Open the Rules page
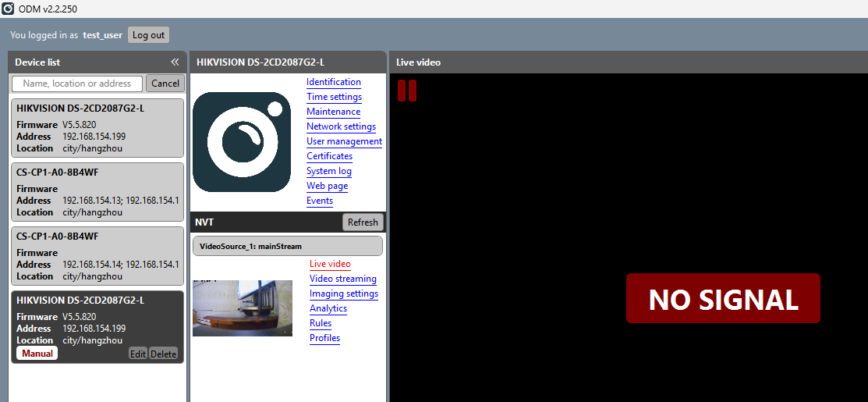 coord(321,323)
